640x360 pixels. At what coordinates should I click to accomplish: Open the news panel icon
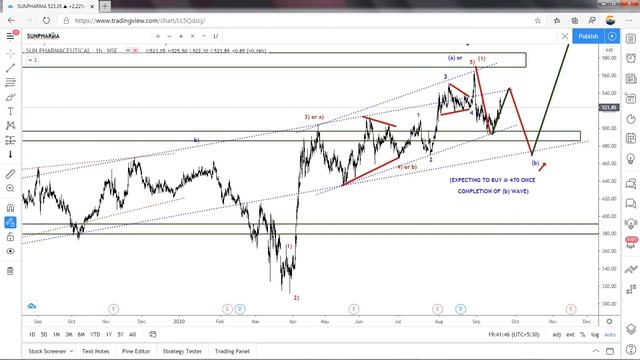click(x=631, y=78)
